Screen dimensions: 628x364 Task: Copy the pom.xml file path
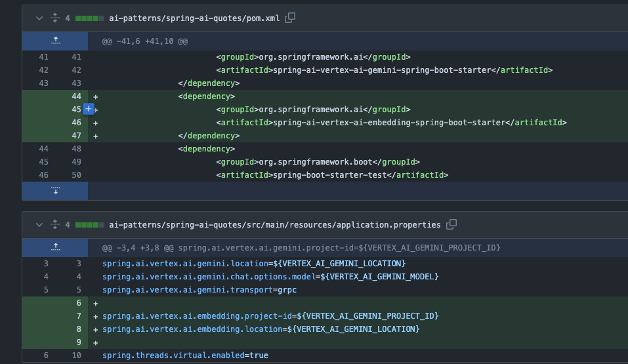click(290, 18)
